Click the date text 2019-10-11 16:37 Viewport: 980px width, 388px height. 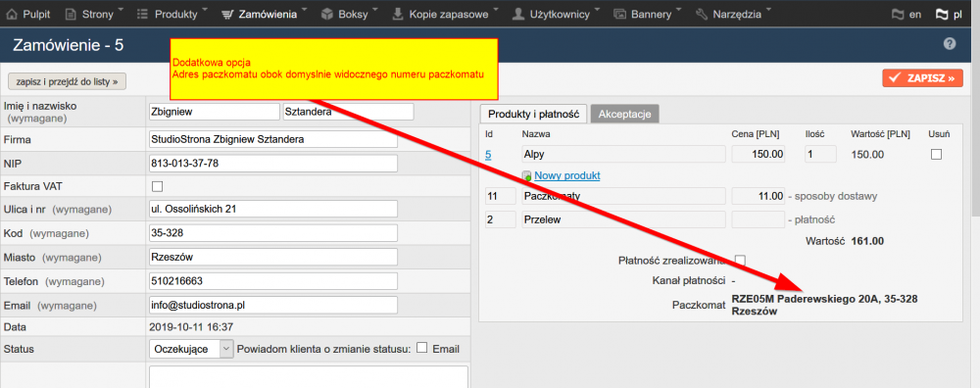pos(191,326)
